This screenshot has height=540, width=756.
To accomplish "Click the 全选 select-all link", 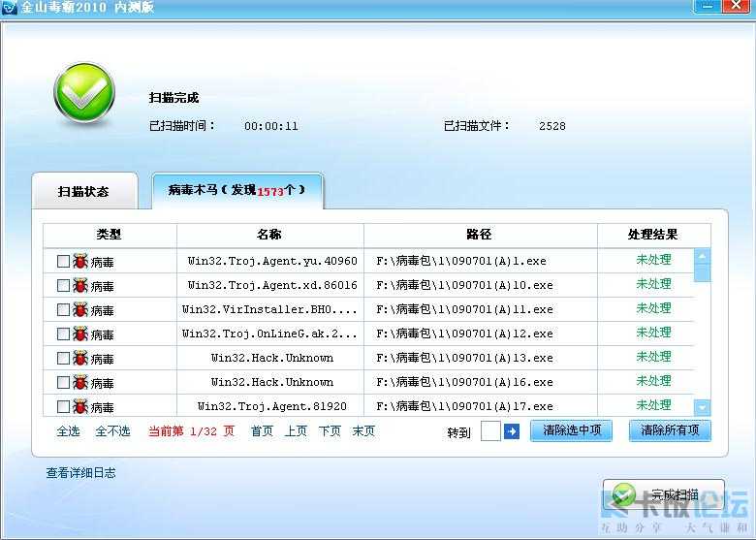I will click(x=69, y=431).
